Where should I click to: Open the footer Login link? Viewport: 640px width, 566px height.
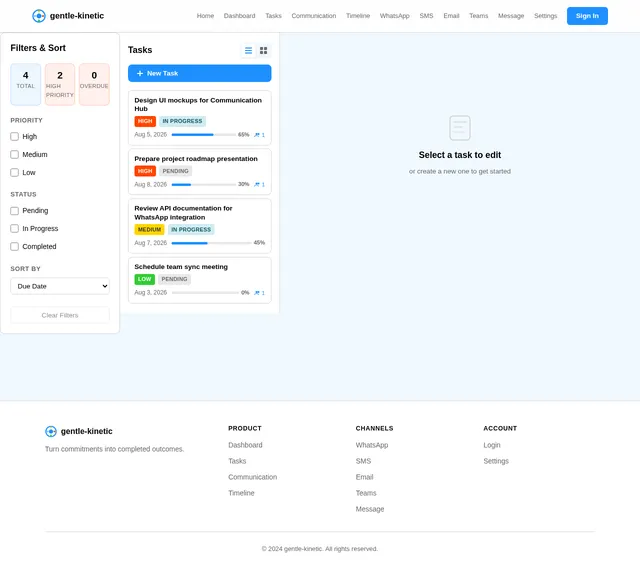492,445
